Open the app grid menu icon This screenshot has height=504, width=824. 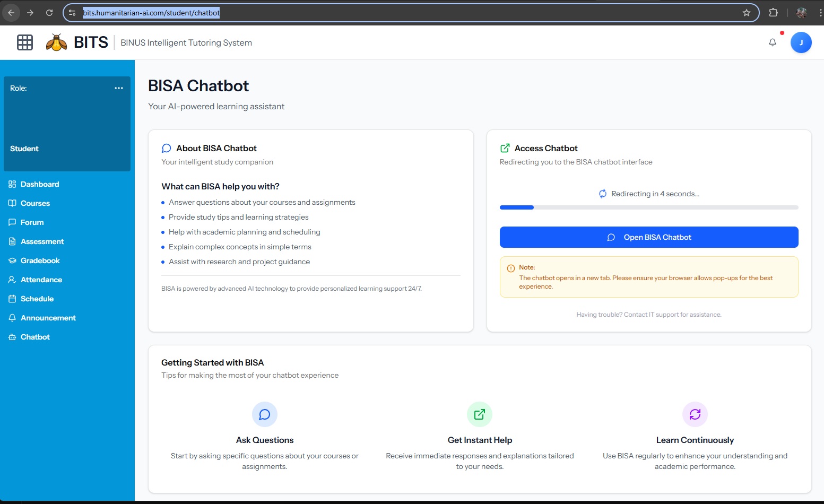[25, 42]
